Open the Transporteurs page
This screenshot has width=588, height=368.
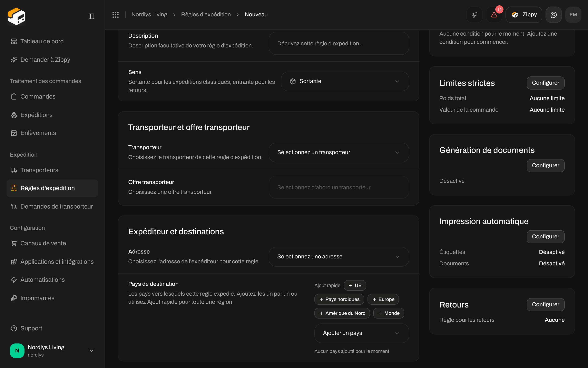click(x=52, y=170)
